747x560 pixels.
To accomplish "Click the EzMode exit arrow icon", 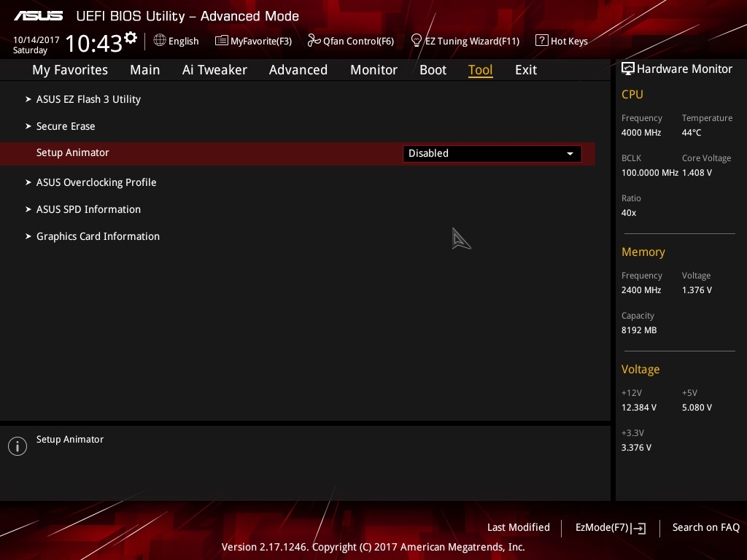I will click(638, 528).
